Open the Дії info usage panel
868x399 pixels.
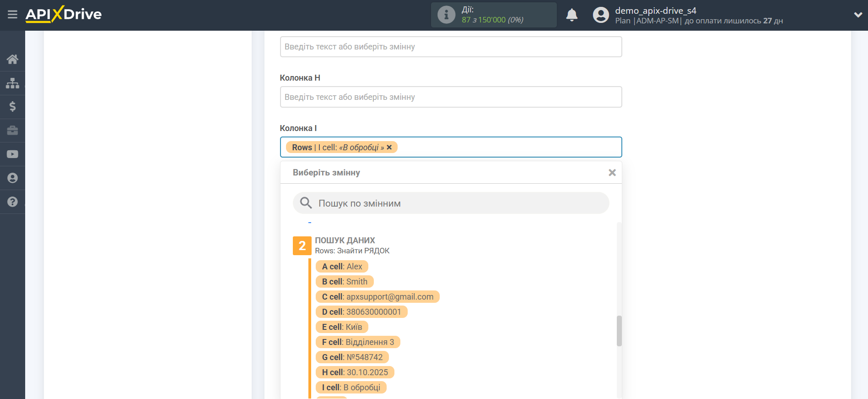(x=493, y=15)
